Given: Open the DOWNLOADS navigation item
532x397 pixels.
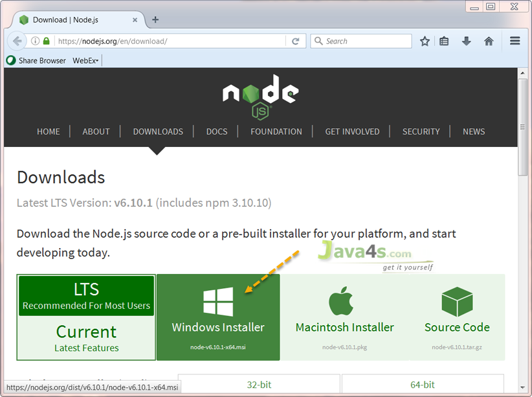Looking at the screenshot, I should coord(158,131).
